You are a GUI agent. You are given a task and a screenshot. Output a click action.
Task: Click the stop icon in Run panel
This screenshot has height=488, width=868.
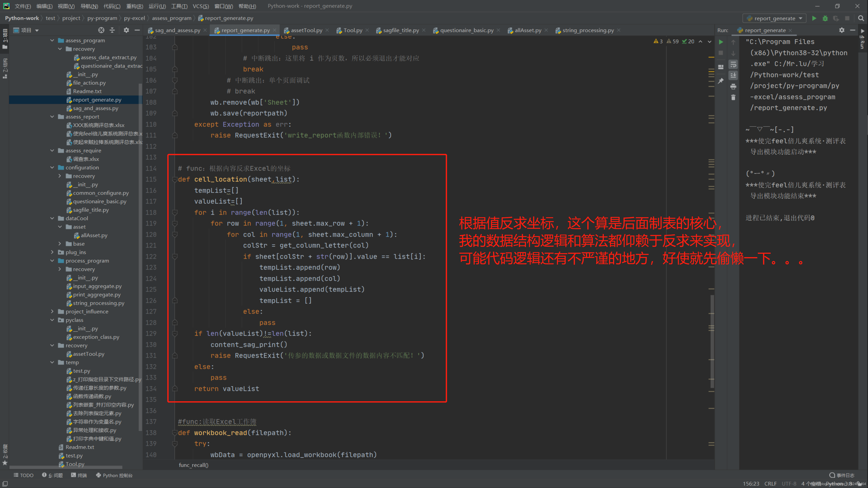pos(721,53)
